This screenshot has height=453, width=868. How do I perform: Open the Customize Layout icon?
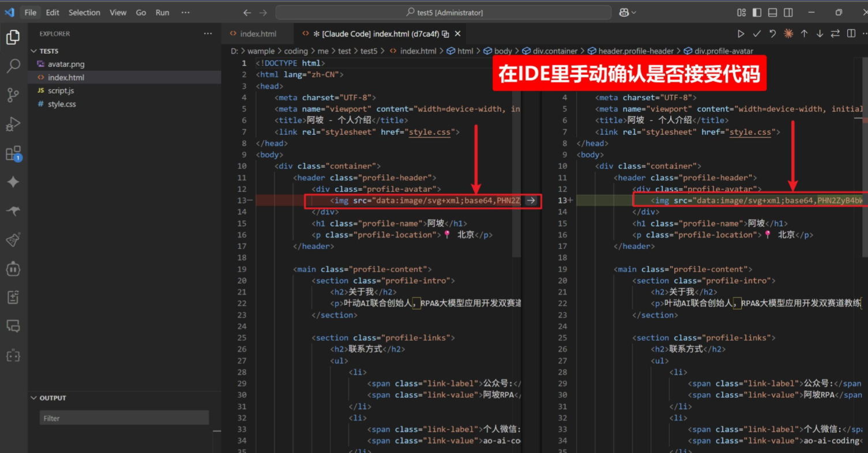coord(742,12)
